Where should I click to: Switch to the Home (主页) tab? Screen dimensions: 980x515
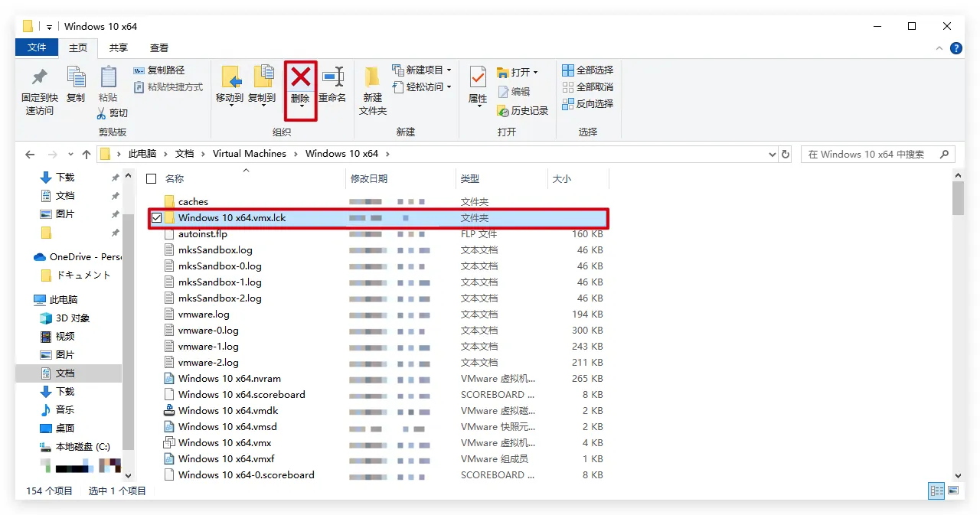pyautogui.click(x=78, y=47)
